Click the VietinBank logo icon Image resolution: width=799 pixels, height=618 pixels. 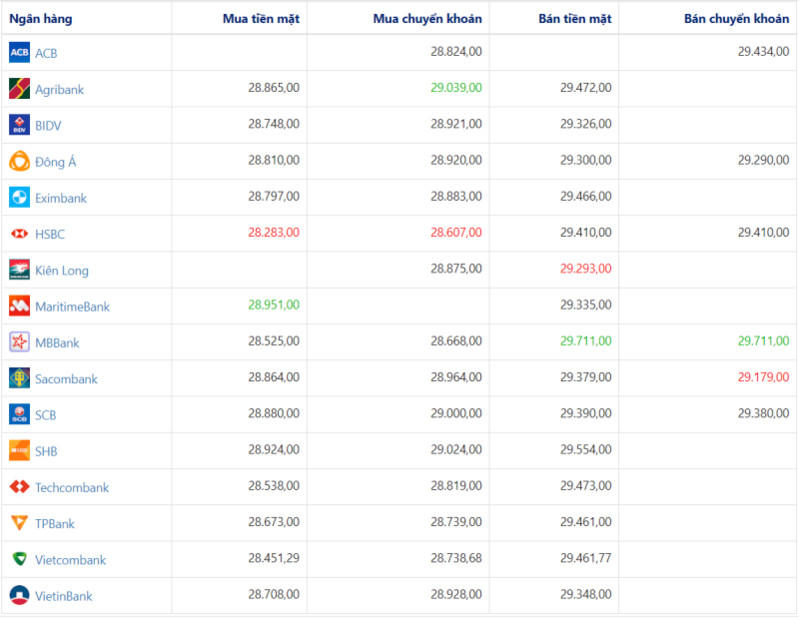19,596
